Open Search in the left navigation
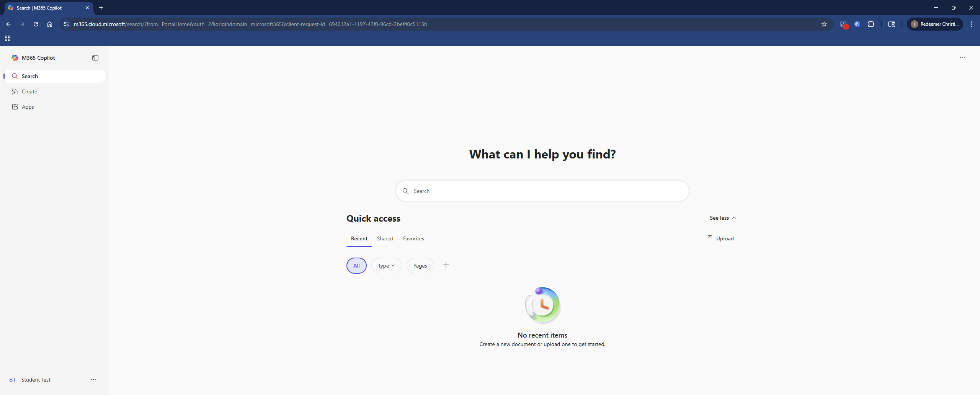 55,76
